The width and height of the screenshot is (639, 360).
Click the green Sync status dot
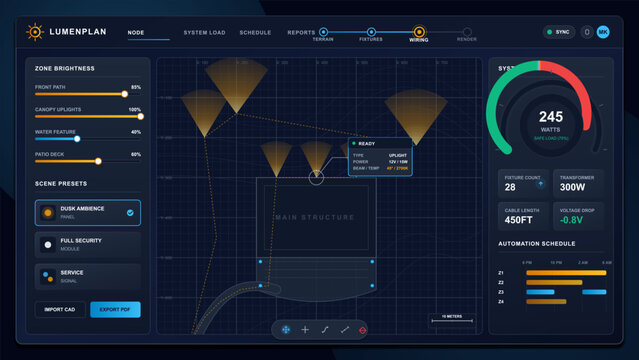coord(549,32)
